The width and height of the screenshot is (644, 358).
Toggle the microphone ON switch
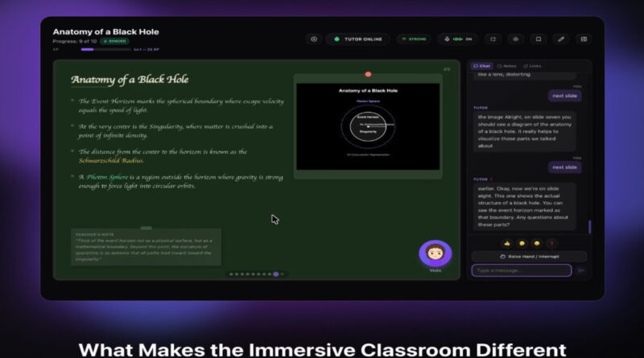coord(458,39)
